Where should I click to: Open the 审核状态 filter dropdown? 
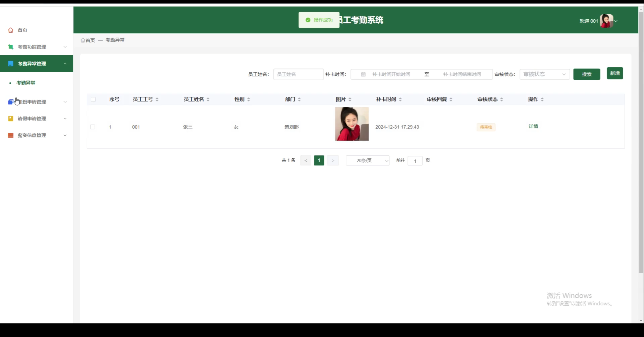tap(544, 74)
